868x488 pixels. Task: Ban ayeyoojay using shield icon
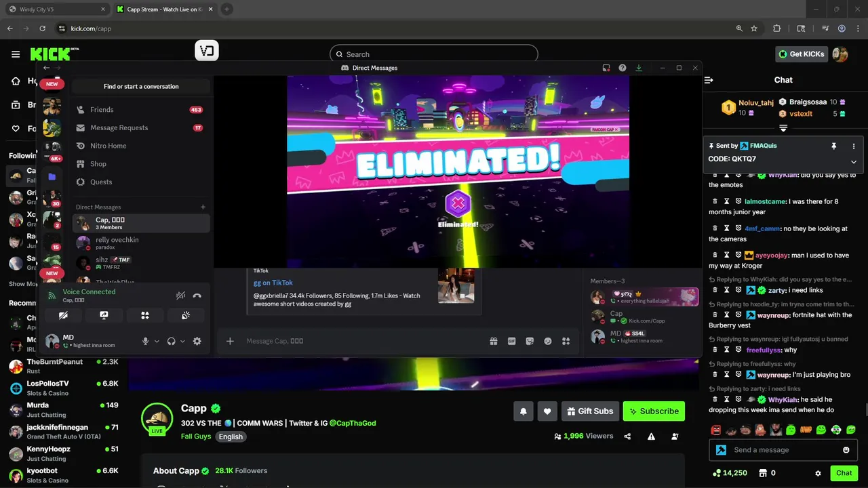738,256
